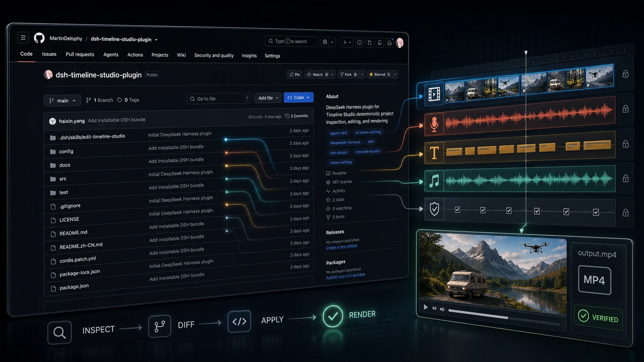
Task: Click the shield verification track icon
Action: [434, 209]
